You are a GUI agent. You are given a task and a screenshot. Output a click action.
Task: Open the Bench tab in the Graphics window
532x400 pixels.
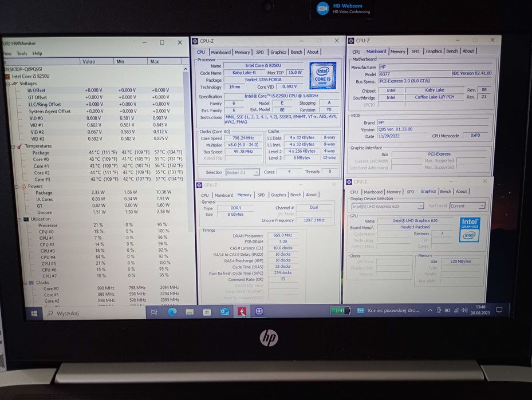pyautogui.click(x=446, y=192)
